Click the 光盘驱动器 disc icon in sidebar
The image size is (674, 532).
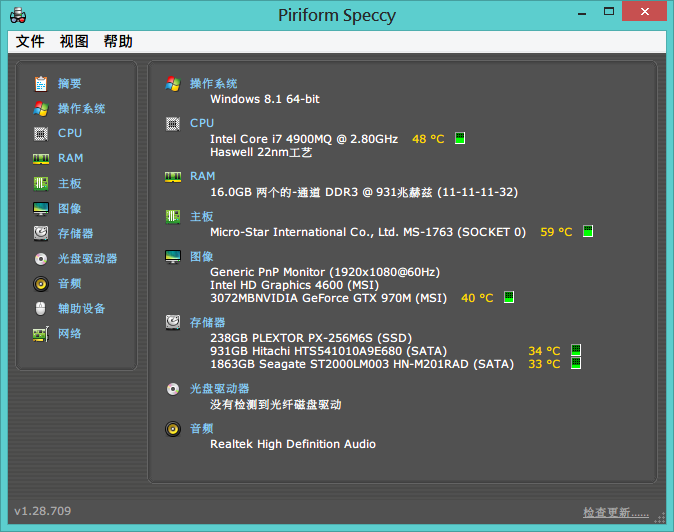coord(41,259)
